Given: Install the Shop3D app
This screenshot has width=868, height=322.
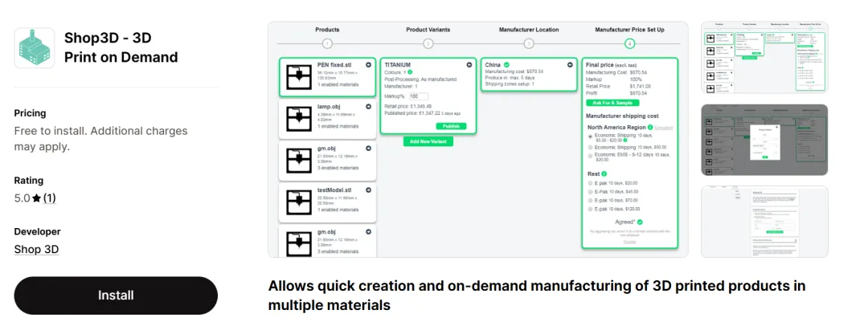Looking at the screenshot, I should pyautogui.click(x=116, y=296).
